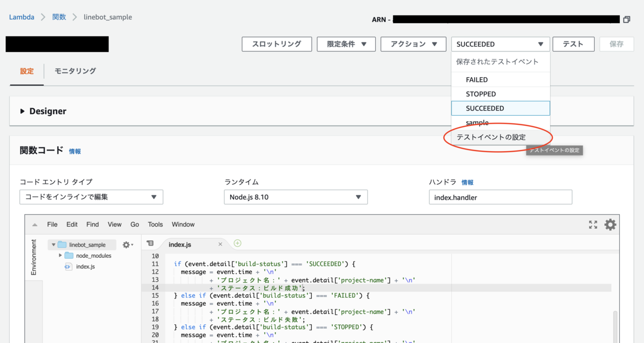The height and width of the screenshot is (343, 644).
Task: Open the editor Tools menu
Action: (155, 225)
